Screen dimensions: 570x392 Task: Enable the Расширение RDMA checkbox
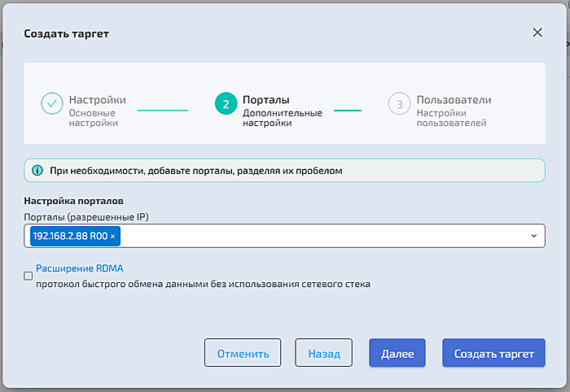(28, 276)
